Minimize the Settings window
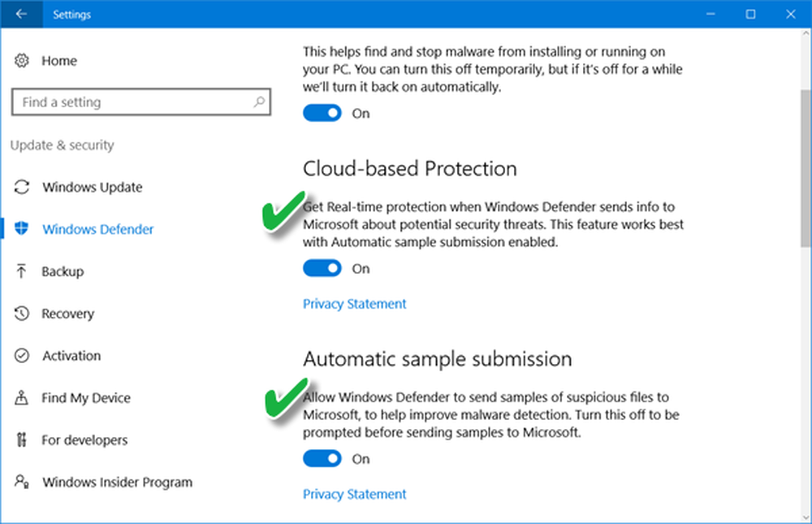812x524 pixels. pyautogui.click(x=710, y=14)
